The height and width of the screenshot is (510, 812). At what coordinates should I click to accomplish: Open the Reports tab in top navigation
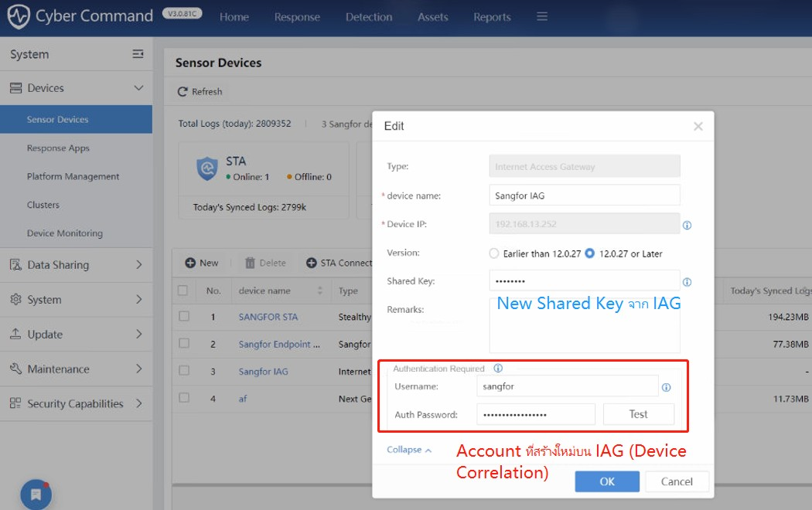pos(492,17)
